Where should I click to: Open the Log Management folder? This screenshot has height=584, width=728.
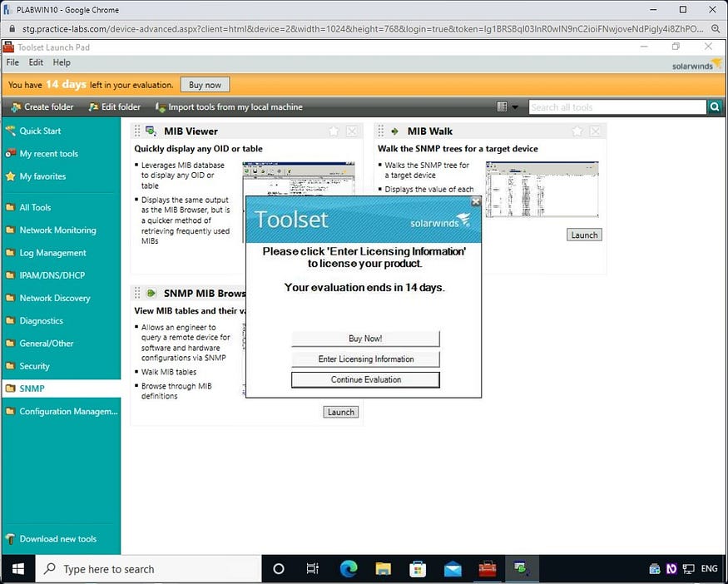pos(52,253)
